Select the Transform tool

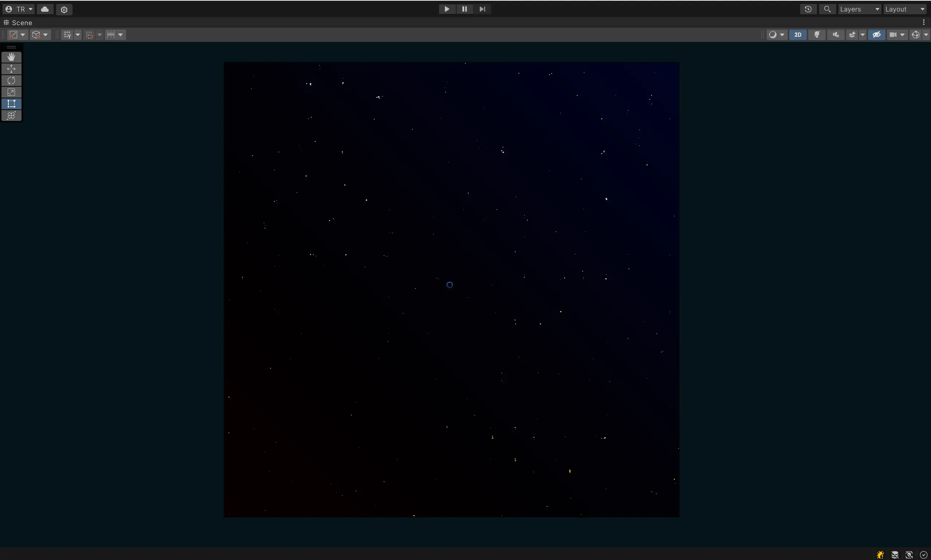[x=11, y=115]
